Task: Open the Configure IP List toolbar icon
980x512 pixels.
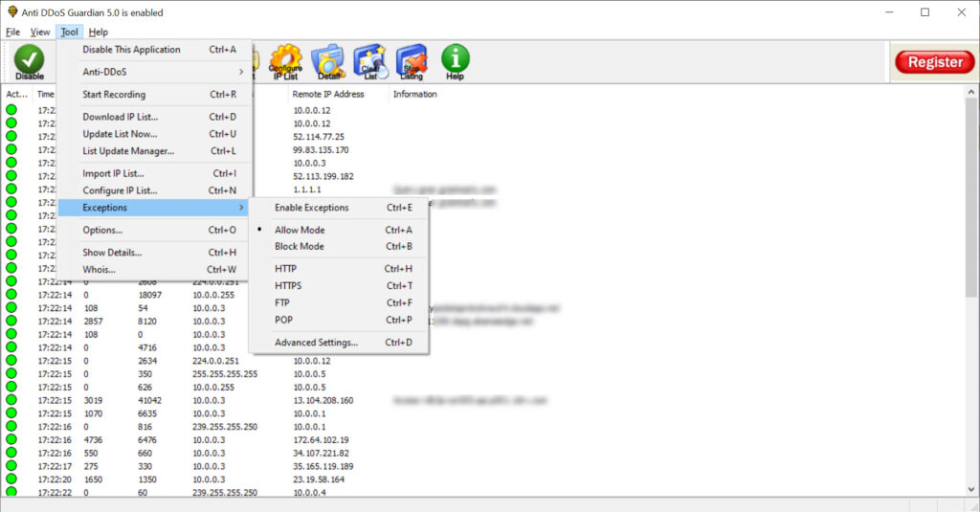Action: tap(285, 61)
